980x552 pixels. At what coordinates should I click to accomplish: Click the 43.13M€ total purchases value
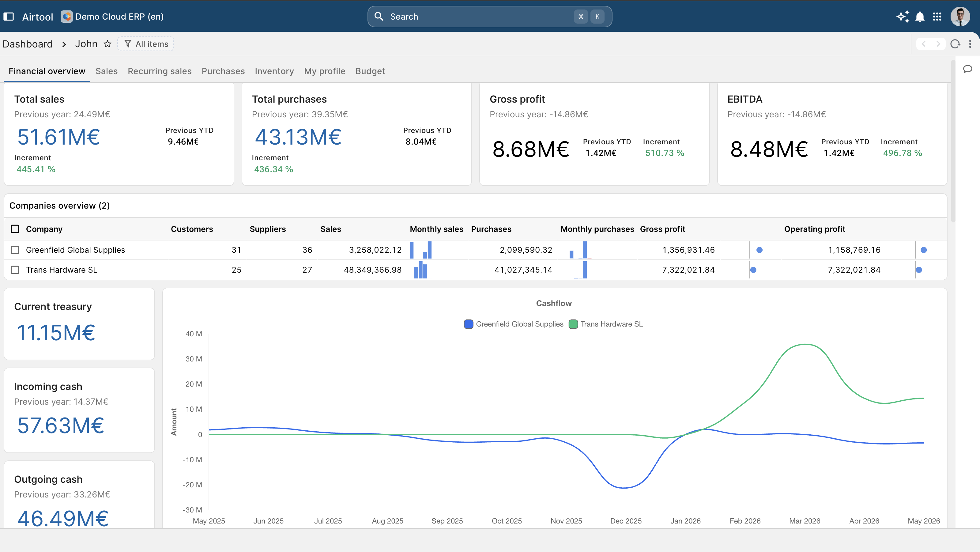point(298,137)
